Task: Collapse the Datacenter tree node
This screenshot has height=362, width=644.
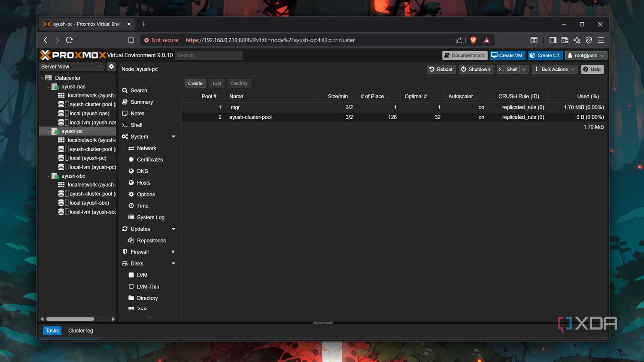Action: tap(42, 78)
